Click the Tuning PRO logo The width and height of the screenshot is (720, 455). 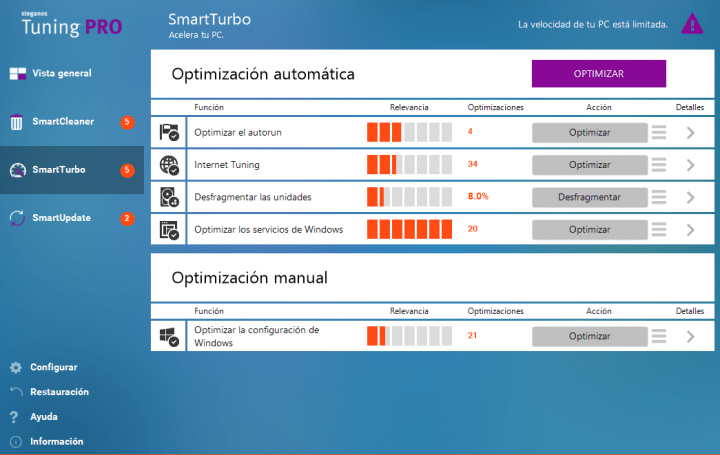72,24
